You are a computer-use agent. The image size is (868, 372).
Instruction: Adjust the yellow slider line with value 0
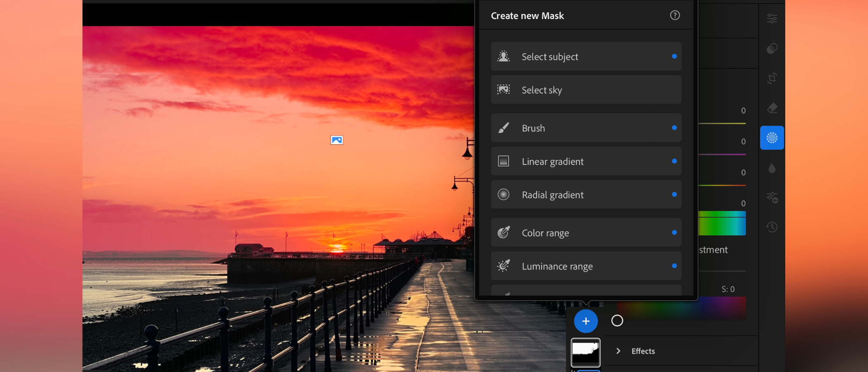[x=722, y=123]
